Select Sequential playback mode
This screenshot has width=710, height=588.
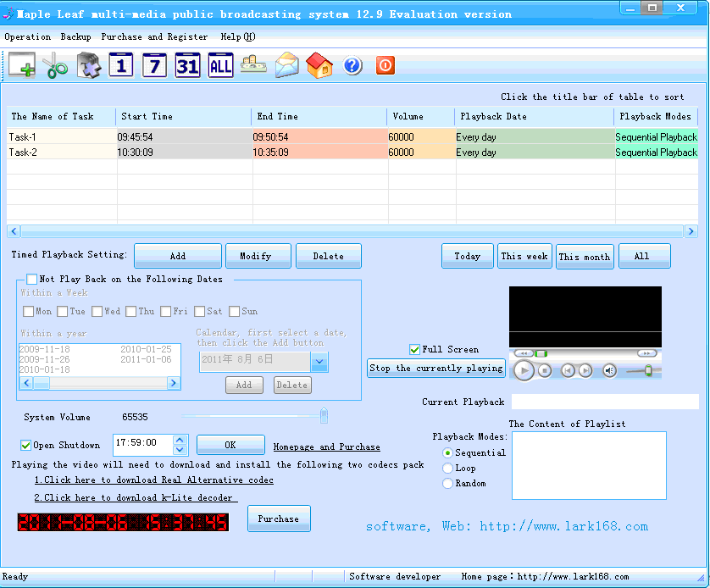tap(447, 452)
